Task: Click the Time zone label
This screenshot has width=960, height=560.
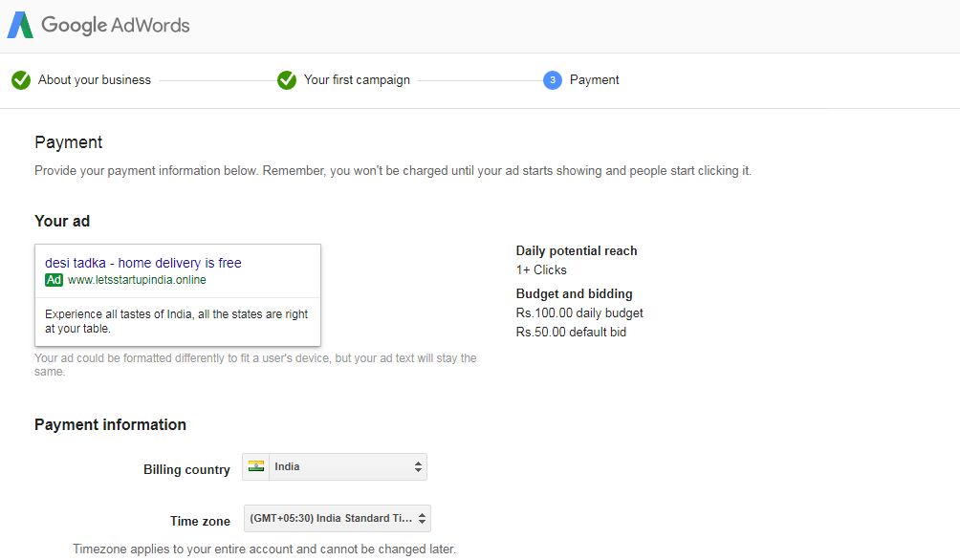Action: (200, 521)
